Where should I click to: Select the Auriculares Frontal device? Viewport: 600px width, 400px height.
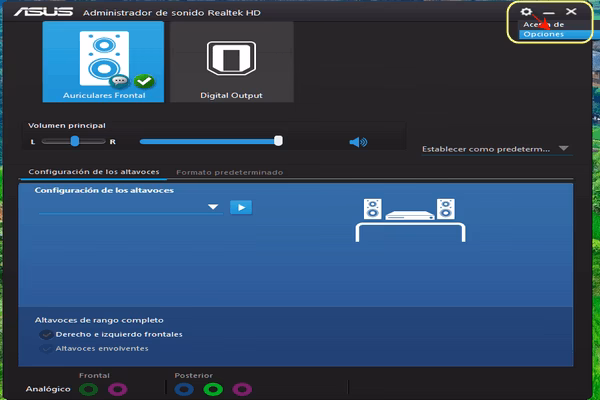[x=103, y=62]
